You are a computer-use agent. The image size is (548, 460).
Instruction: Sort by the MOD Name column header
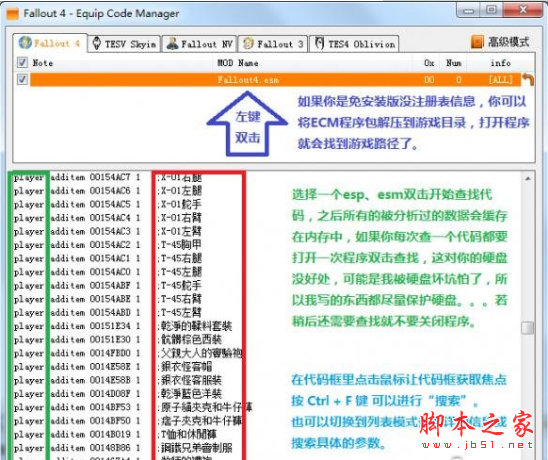238,63
